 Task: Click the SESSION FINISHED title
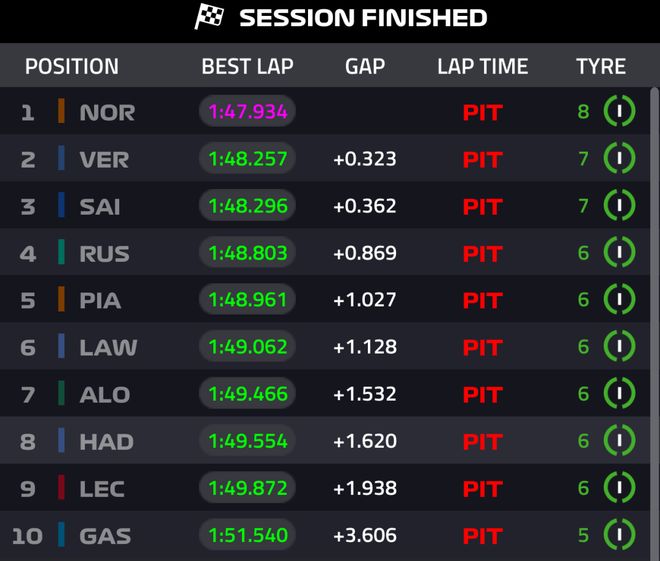363,18
